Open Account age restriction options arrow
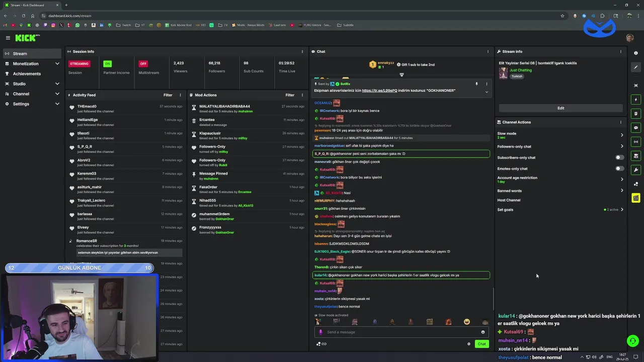 tap(622, 179)
